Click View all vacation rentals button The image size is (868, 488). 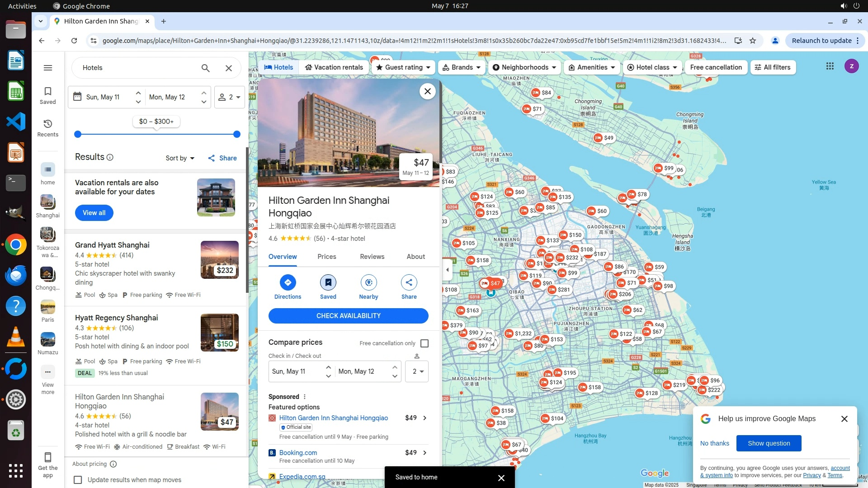coord(94,213)
